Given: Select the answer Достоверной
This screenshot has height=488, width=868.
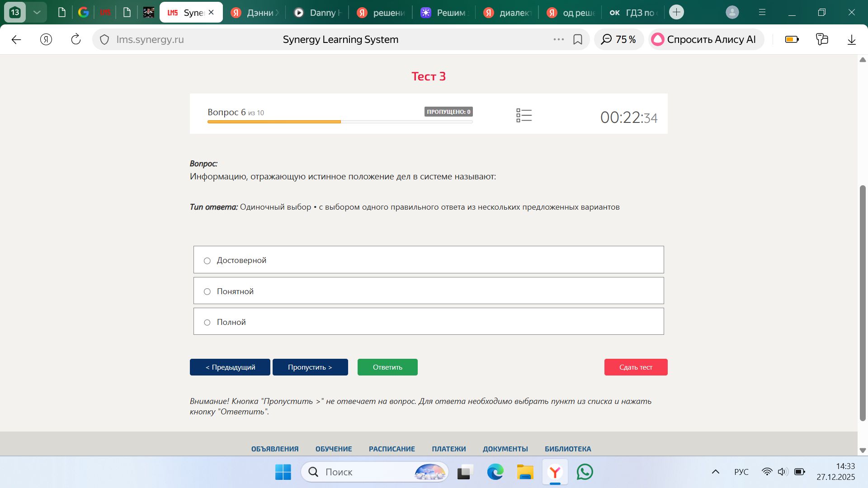Looking at the screenshot, I should pos(429,260).
